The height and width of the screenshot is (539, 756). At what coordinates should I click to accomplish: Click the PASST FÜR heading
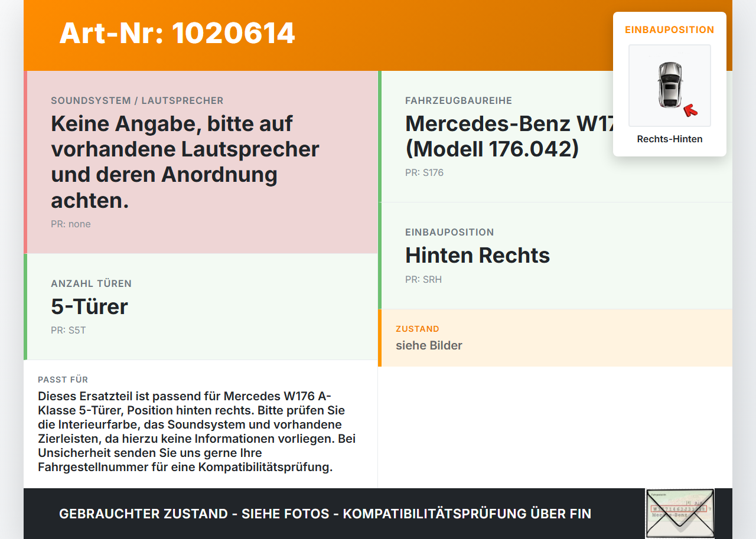pyautogui.click(x=63, y=380)
